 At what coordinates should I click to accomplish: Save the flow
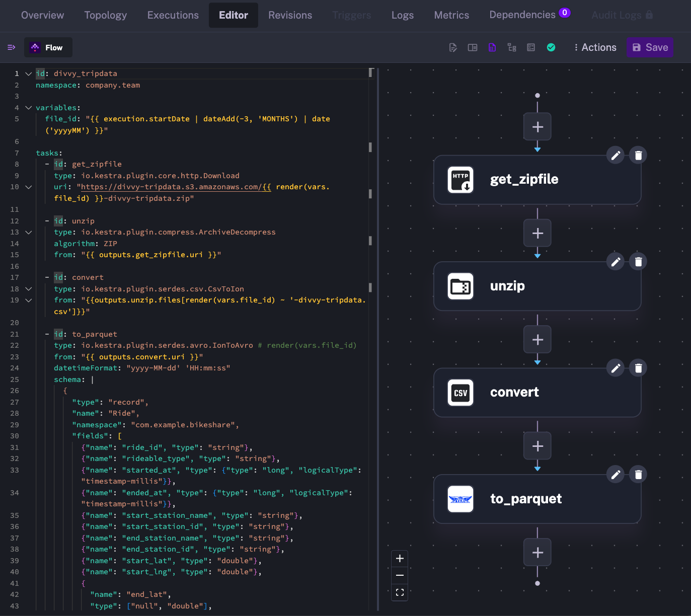pos(650,47)
